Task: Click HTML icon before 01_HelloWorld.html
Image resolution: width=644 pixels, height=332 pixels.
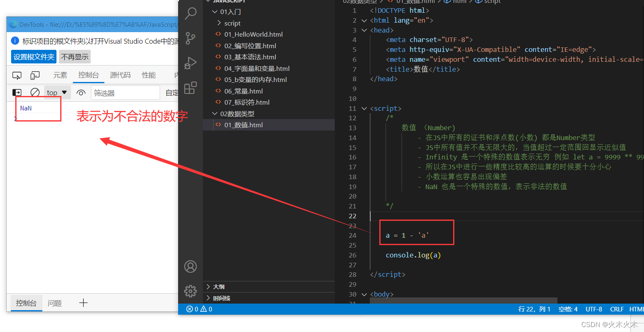Action: click(218, 34)
